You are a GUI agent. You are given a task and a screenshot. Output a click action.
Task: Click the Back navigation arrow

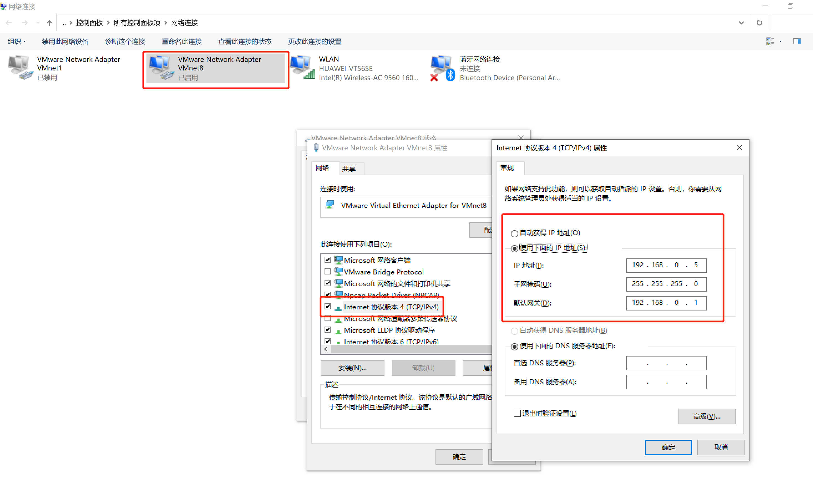(9, 23)
